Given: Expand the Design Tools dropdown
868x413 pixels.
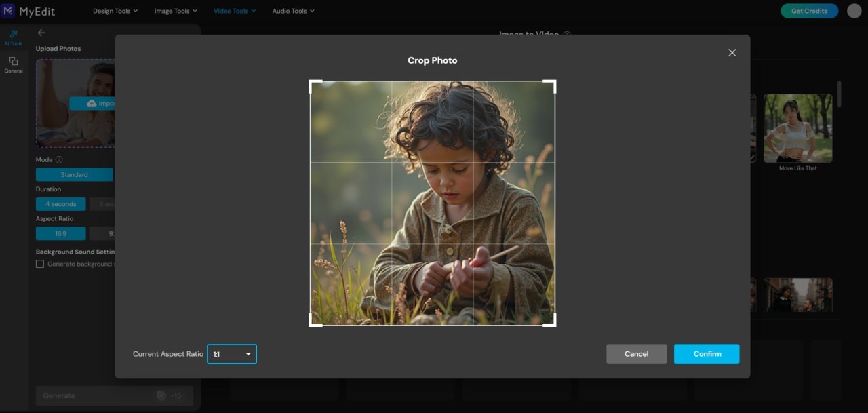Looking at the screenshot, I should (115, 10).
